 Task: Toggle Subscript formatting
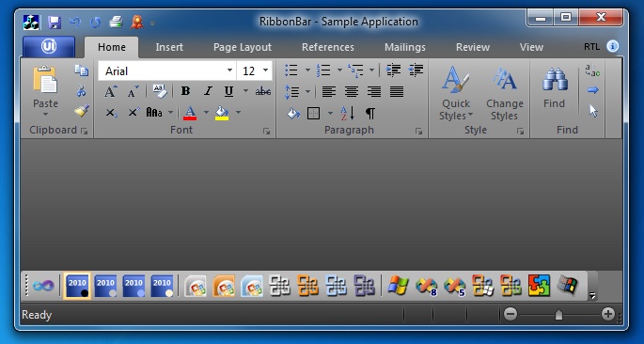(111, 113)
